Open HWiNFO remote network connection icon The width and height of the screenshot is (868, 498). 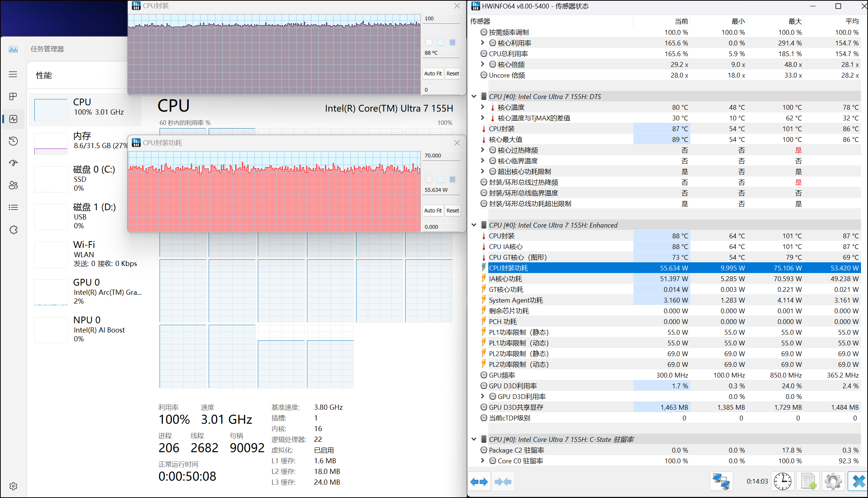[x=721, y=481]
